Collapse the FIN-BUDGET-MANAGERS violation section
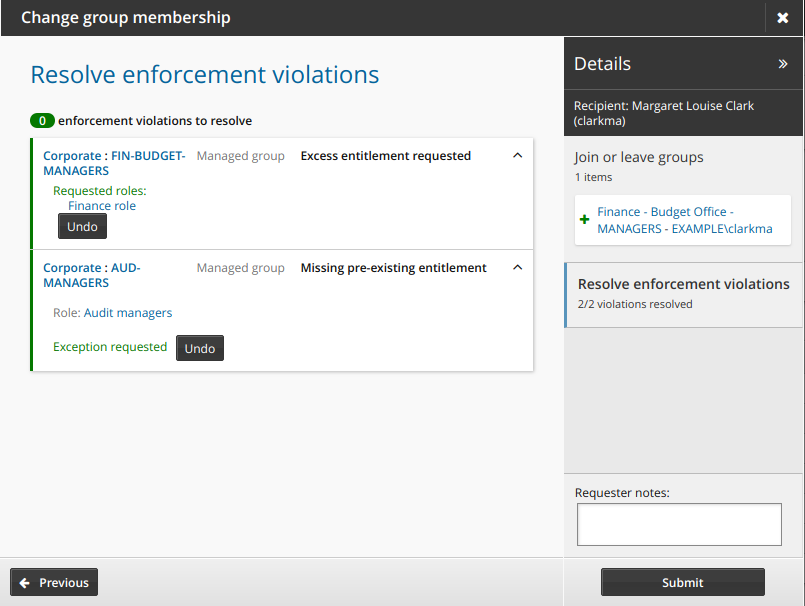Screen dimensions: 805x606 click(x=517, y=156)
